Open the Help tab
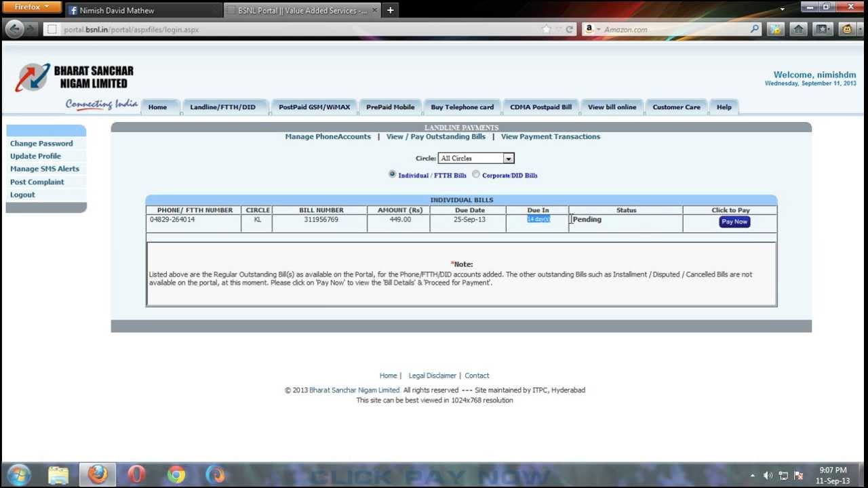 724,107
